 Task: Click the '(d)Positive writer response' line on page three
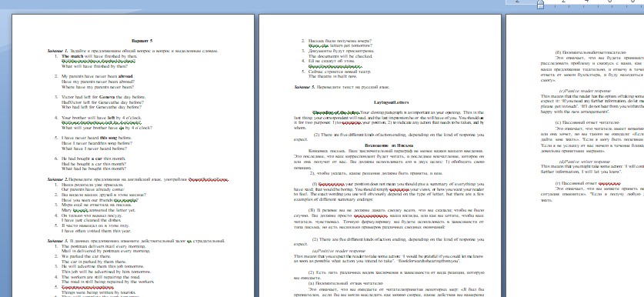pos(585,162)
